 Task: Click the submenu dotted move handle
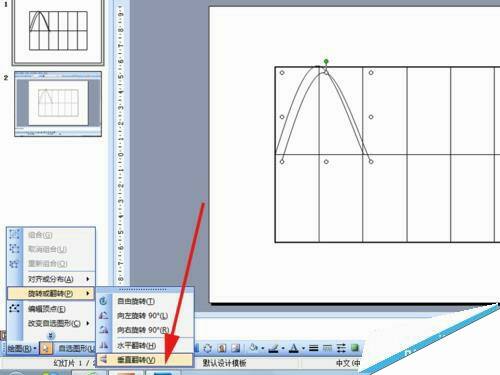143,289
